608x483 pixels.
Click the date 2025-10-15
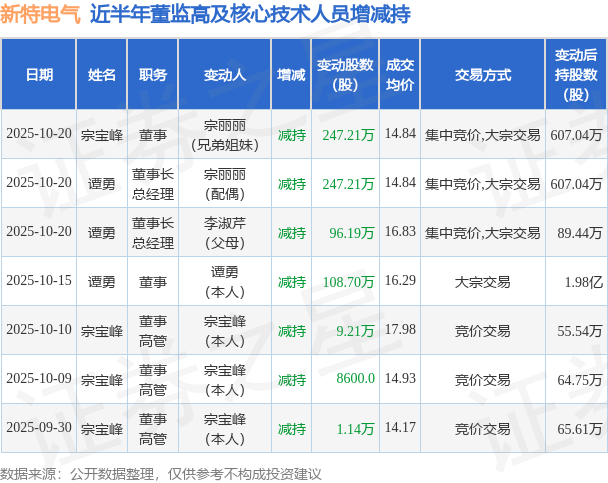[39, 280]
